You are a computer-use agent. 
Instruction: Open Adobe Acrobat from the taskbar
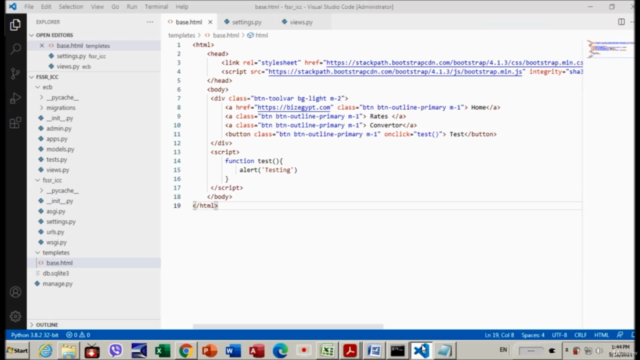tap(350, 351)
